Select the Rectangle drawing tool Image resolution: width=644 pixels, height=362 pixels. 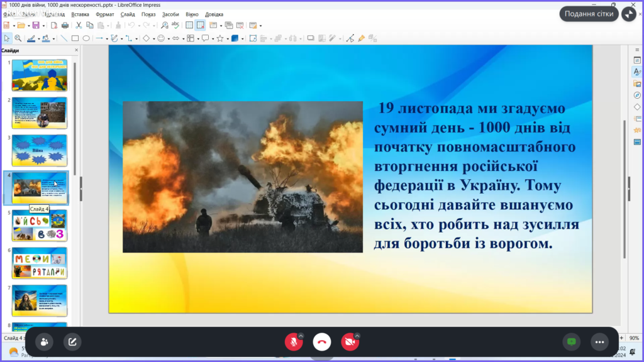pos(75,38)
